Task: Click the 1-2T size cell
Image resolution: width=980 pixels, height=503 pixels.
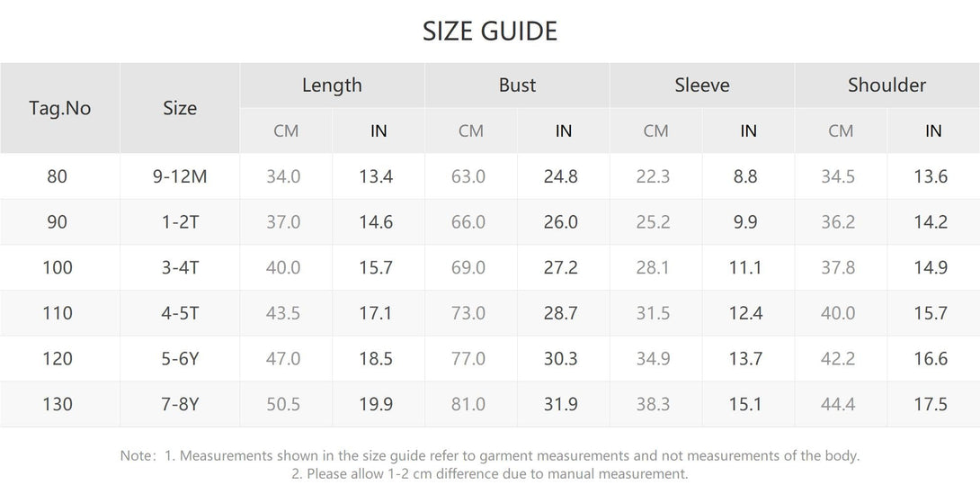Action: (180, 222)
